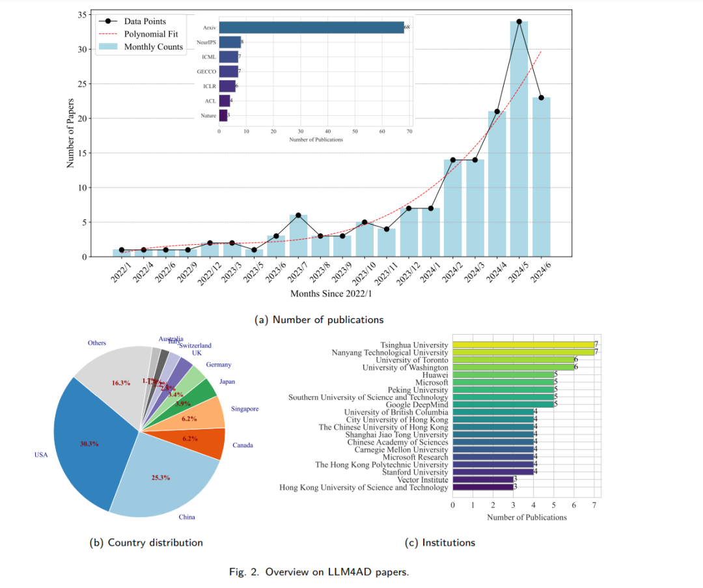Click the Polynomial Fit legend entry

[x=139, y=34]
